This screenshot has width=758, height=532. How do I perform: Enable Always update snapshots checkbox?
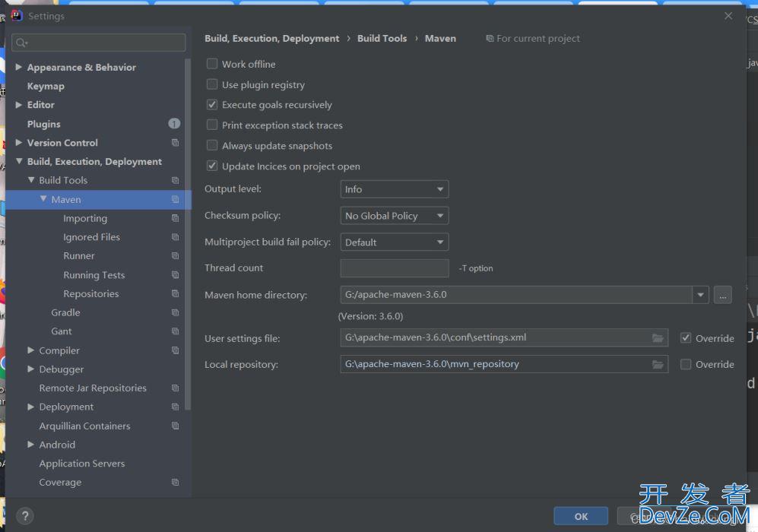click(x=211, y=145)
